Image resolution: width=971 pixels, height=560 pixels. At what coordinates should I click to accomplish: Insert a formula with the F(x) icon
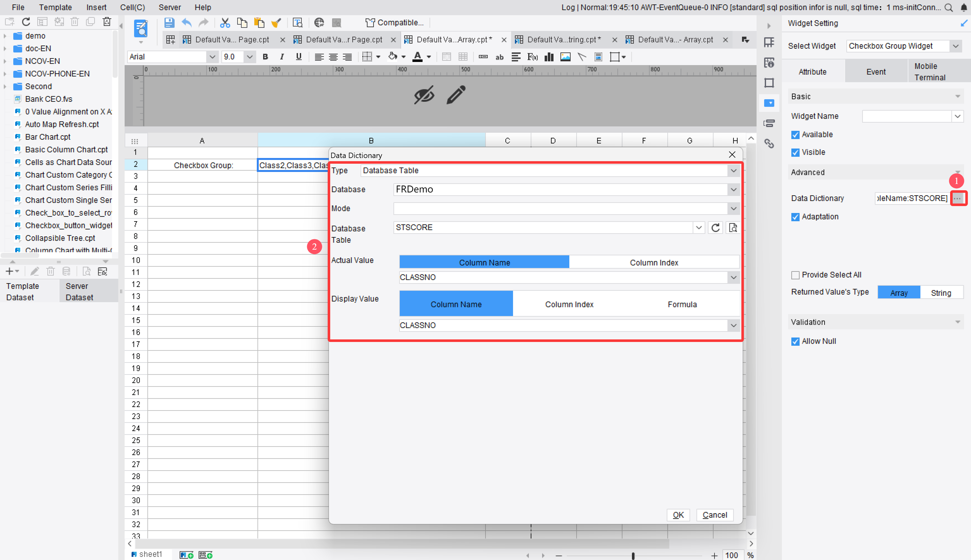533,57
